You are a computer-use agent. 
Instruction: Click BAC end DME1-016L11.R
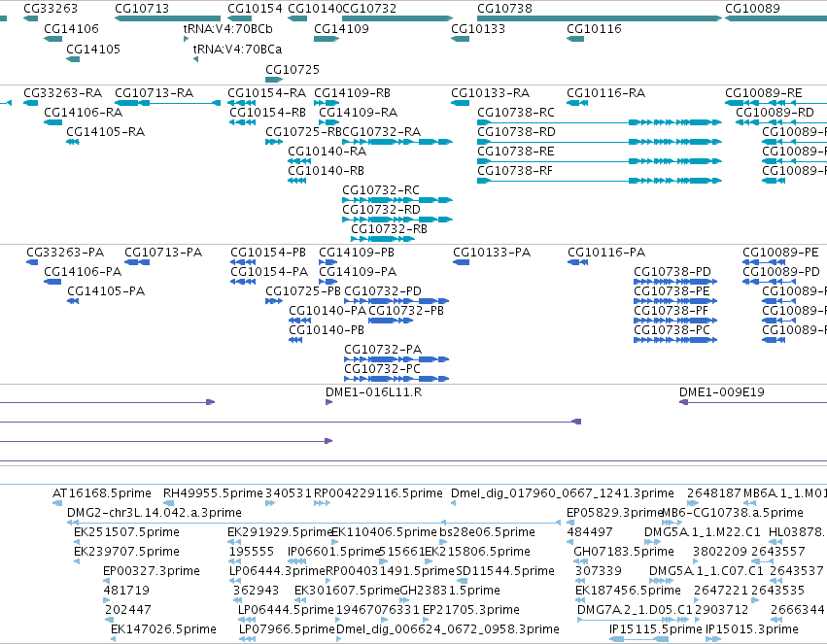click(373, 392)
